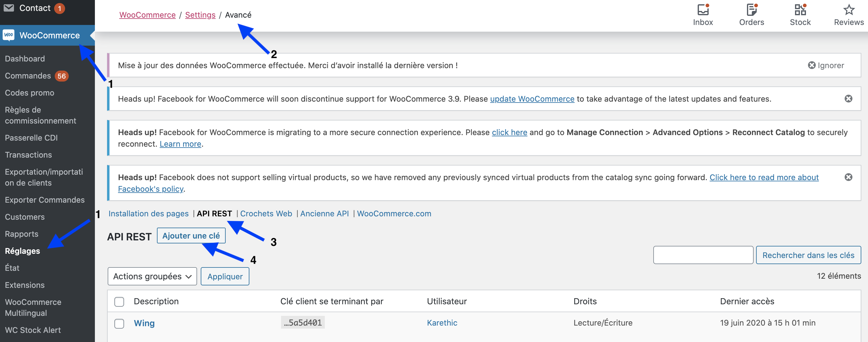Click WooCommerce breadcrumb link

pos(147,15)
